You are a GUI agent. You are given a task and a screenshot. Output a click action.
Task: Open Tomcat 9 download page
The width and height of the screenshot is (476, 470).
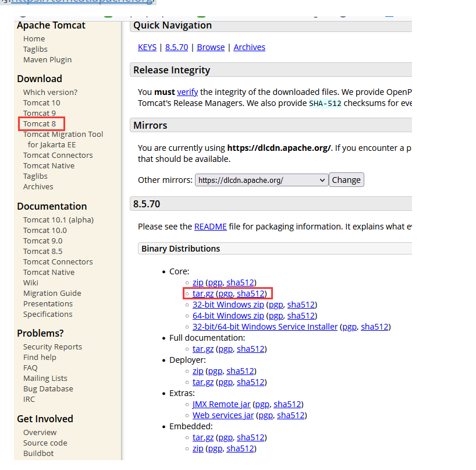(40, 114)
